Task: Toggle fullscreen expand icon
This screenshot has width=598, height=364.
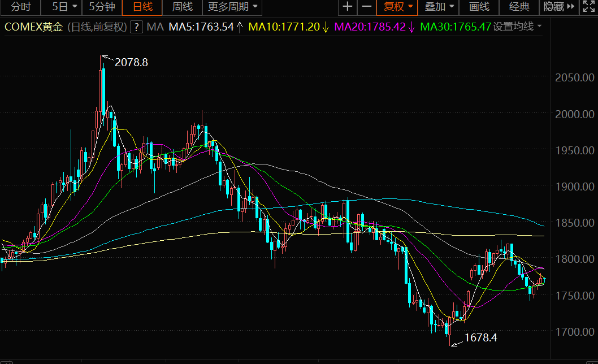Action: (588, 7)
